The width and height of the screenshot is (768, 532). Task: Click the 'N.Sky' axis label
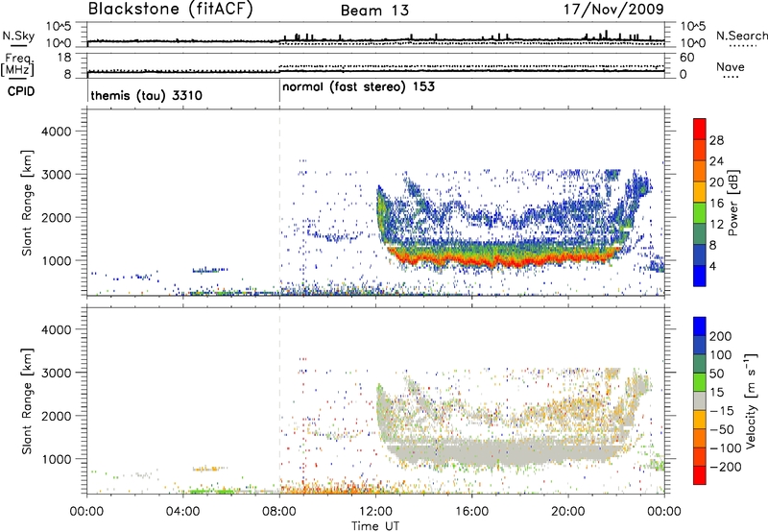click(18, 36)
